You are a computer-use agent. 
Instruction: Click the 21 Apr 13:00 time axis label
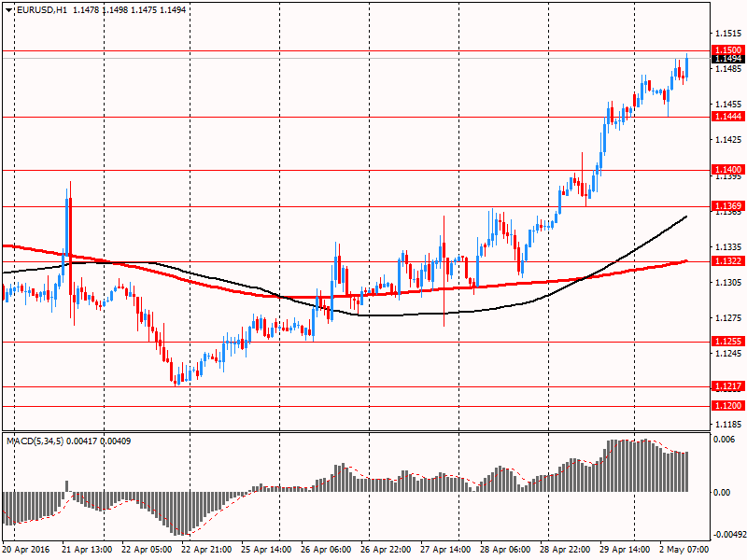point(87,550)
